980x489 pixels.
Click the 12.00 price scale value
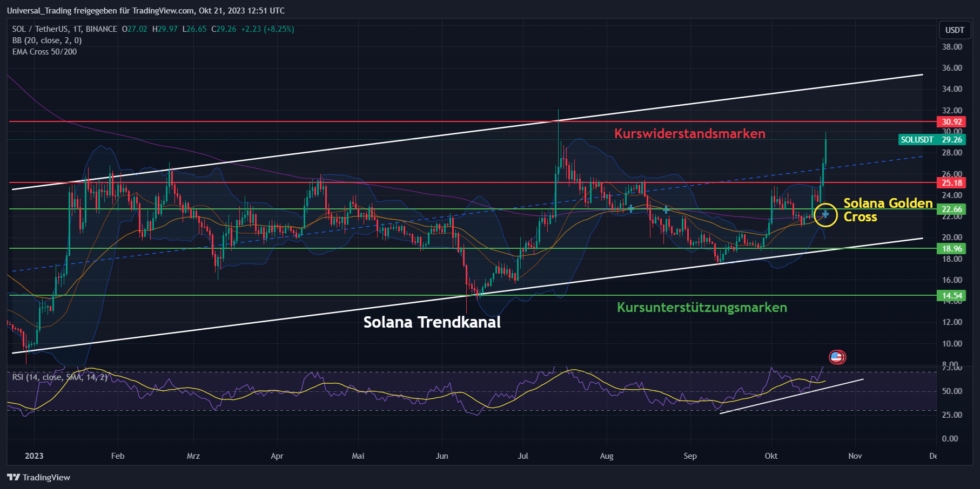pyautogui.click(x=952, y=322)
